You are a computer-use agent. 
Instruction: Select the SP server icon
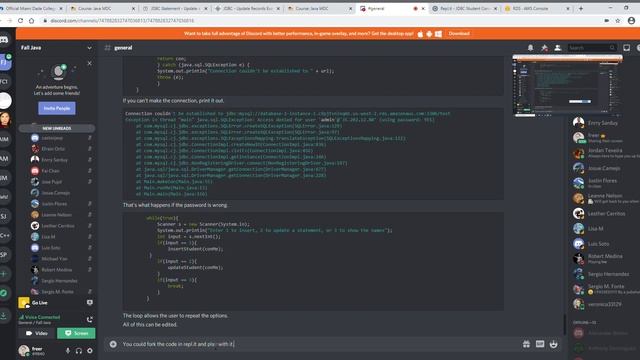pos(4,255)
